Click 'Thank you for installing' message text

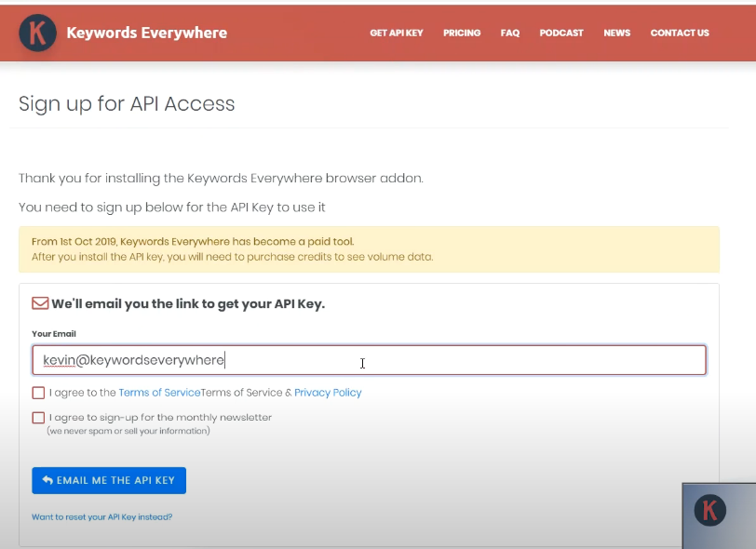[221, 179]
